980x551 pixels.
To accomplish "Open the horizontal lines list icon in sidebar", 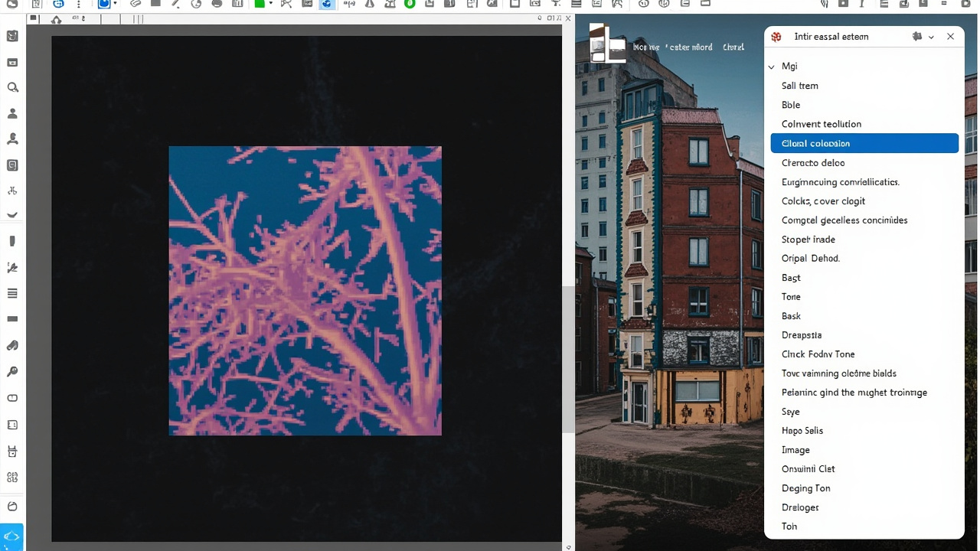I will coord(12,293).
